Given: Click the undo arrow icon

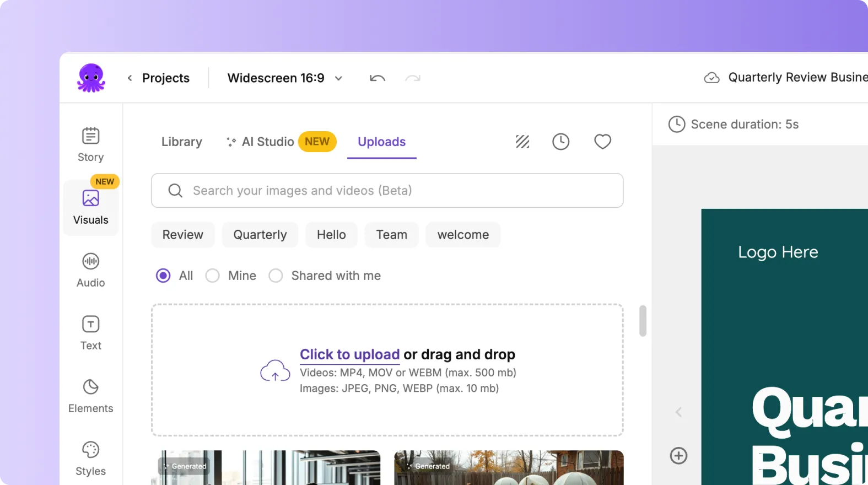Looking at the screenshot, I should click(378, 78).
